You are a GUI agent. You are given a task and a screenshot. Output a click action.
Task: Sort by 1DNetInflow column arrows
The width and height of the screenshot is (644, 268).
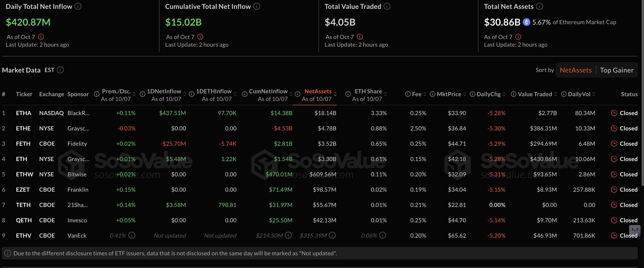tap(184, 94)
